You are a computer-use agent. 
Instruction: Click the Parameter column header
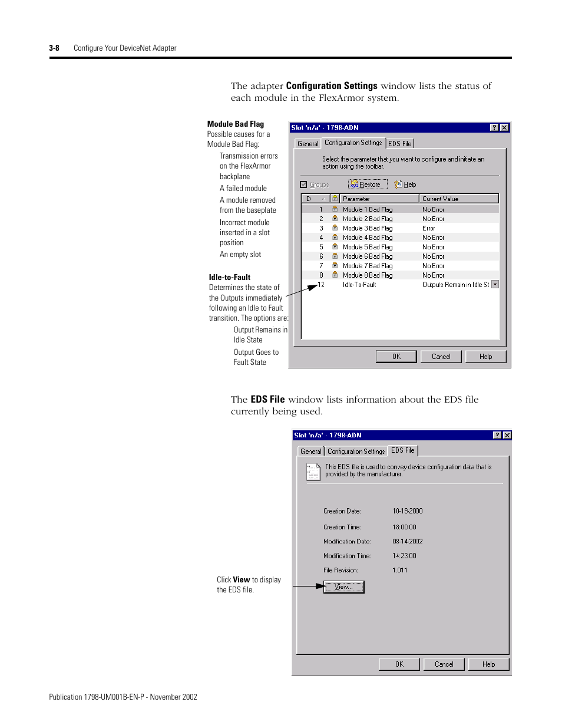click(x=379, y=199)
